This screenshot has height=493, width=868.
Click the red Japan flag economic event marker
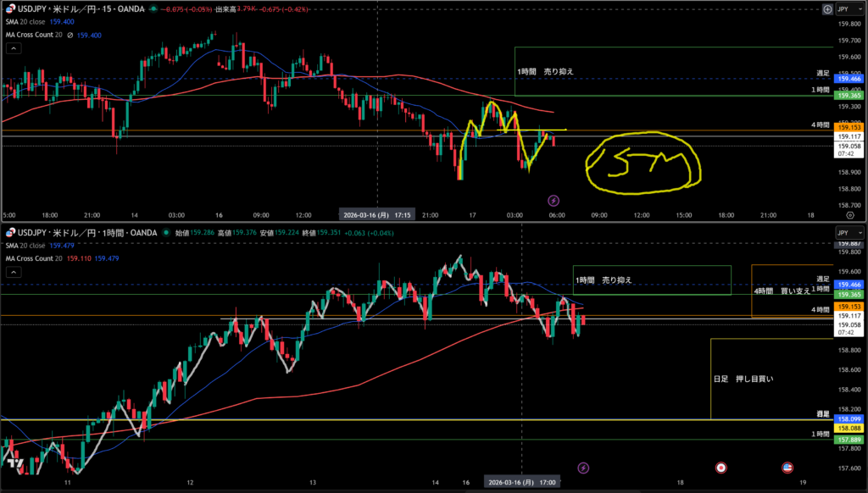tap(721, 467)
